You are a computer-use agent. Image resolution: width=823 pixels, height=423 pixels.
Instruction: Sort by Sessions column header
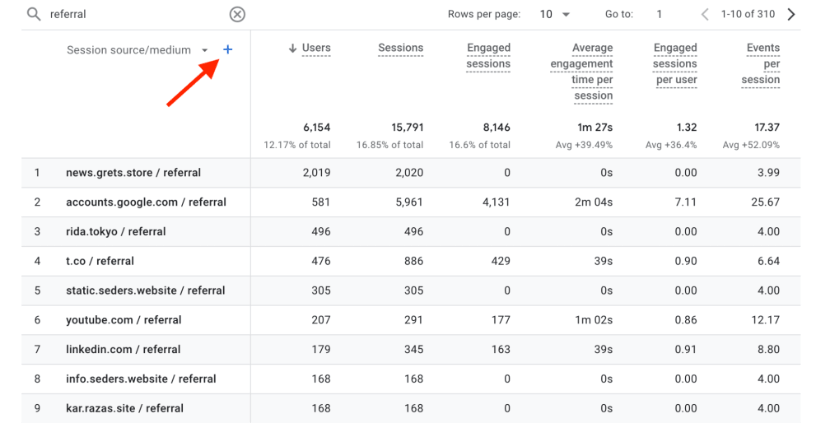click(400, 48)
